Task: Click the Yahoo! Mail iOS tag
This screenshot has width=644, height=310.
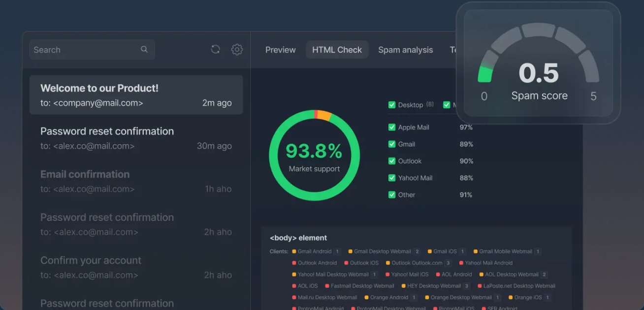Action: click(x=407, y=275)
